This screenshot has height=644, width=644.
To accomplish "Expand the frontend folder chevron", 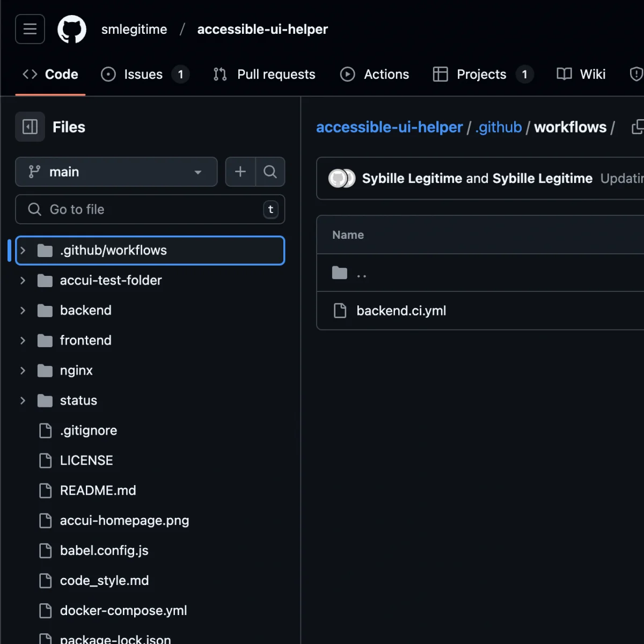I will point(23,341).
